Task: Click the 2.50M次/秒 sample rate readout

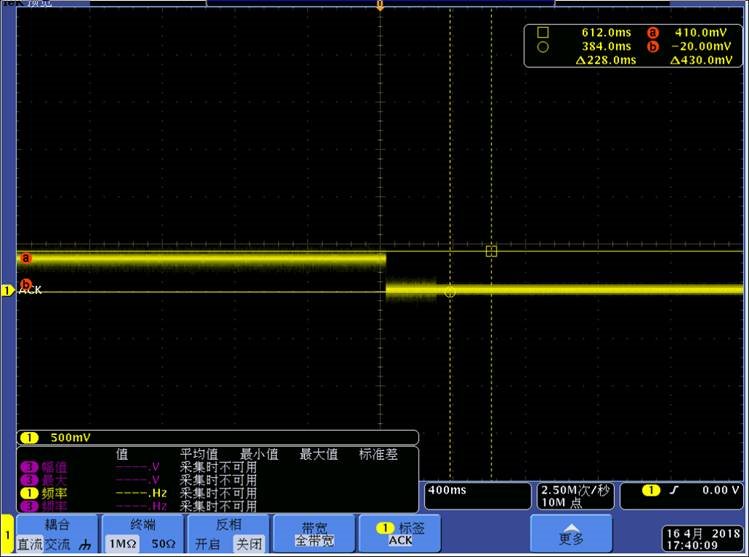Action: [x=575, y=490]
